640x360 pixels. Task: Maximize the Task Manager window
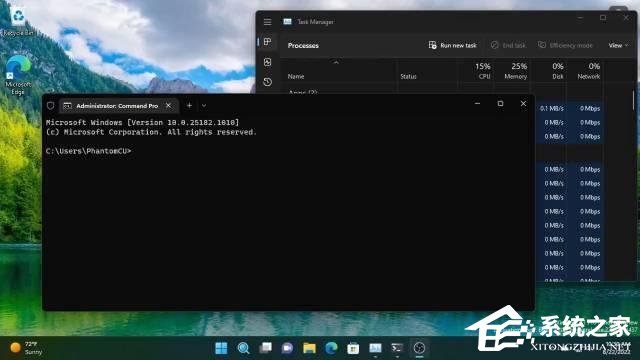603,18
